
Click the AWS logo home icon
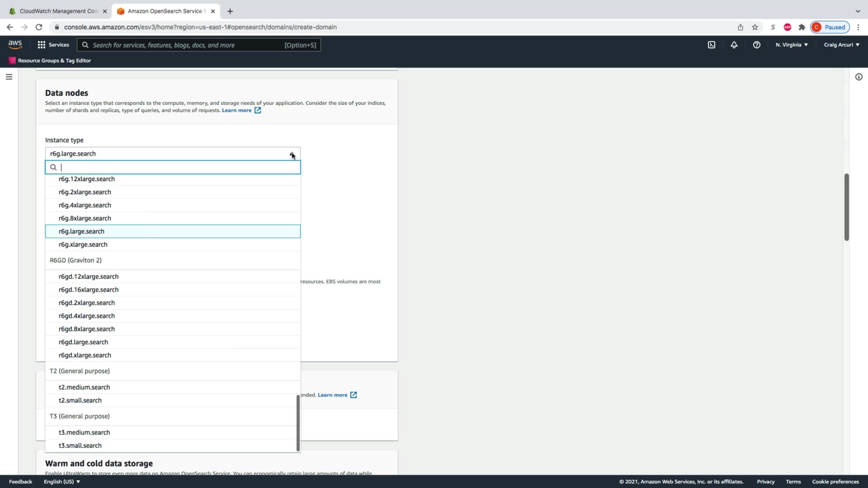coord(15,44)
